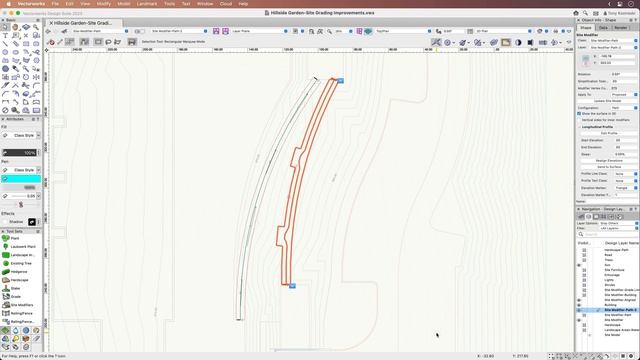Open the Apply To dropdown
Image resolution: width=640 pixels, height=360 pixels.
(624, 95)
